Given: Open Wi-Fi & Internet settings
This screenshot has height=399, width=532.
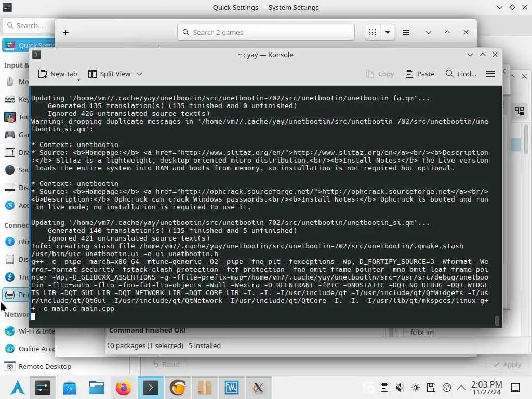Looking at the screenshot, I should (30, 331).
